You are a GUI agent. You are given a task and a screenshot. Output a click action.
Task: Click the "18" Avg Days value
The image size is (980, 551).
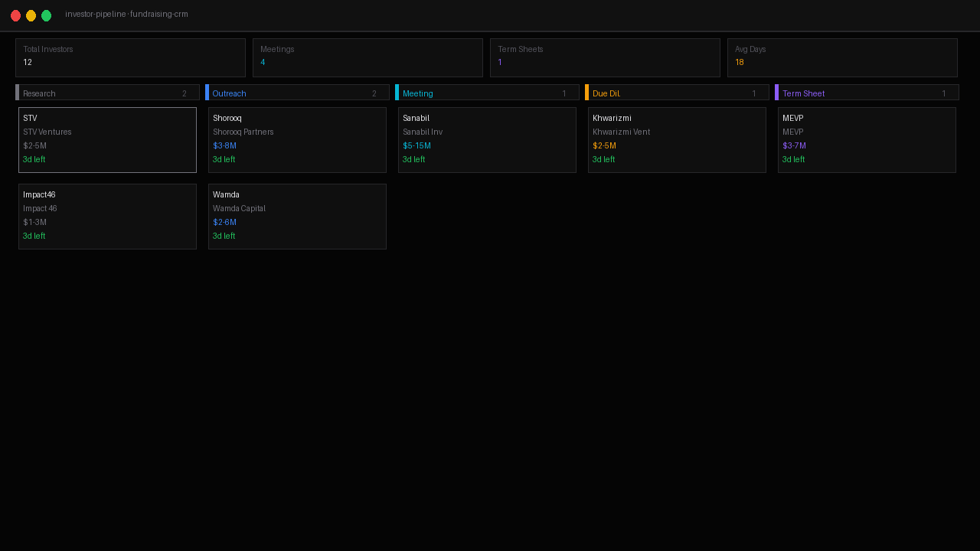[739, 63]
